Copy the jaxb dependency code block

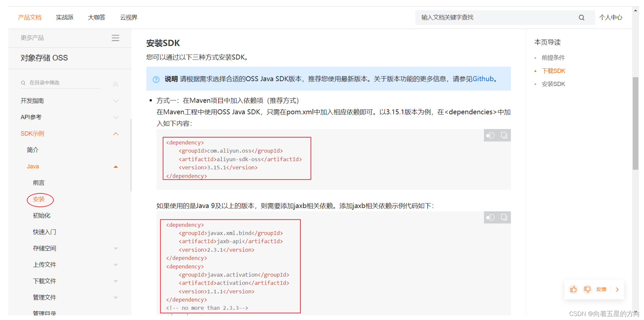(x=504, y=217)
